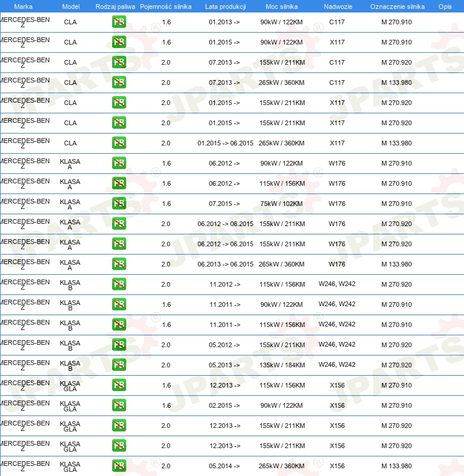Click fuel icon in KLASA B 05.2012 row
This screenshot has width=464, height=476.
click(x=119, y=345)
